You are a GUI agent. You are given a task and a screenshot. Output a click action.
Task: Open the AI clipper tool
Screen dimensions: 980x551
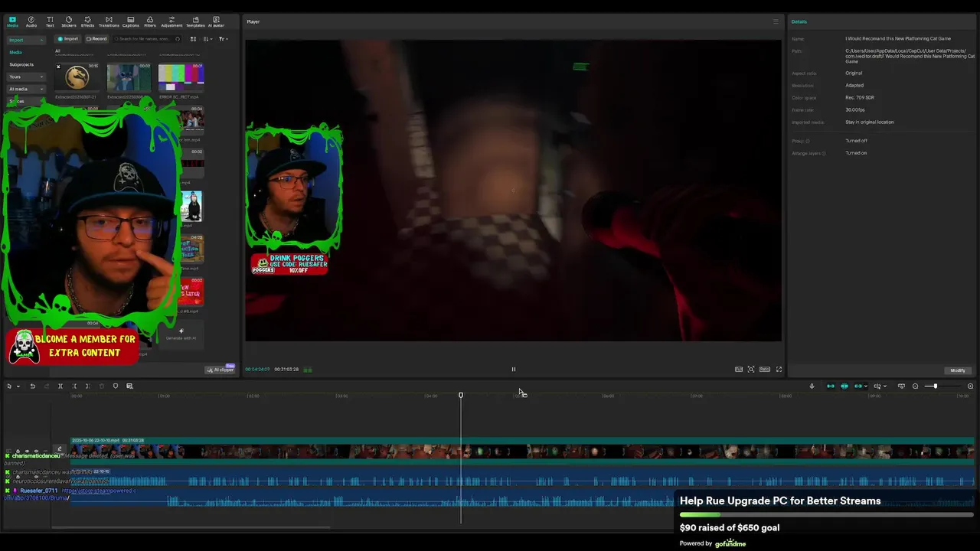tap(220, 370)
